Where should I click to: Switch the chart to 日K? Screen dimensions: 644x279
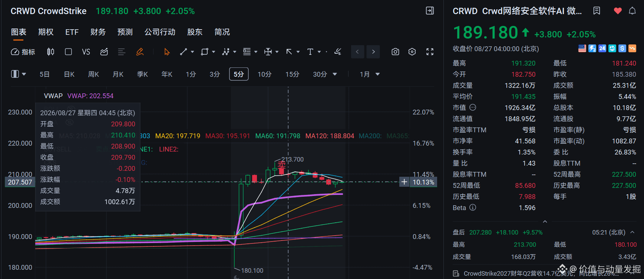click(x=69, y=74)
